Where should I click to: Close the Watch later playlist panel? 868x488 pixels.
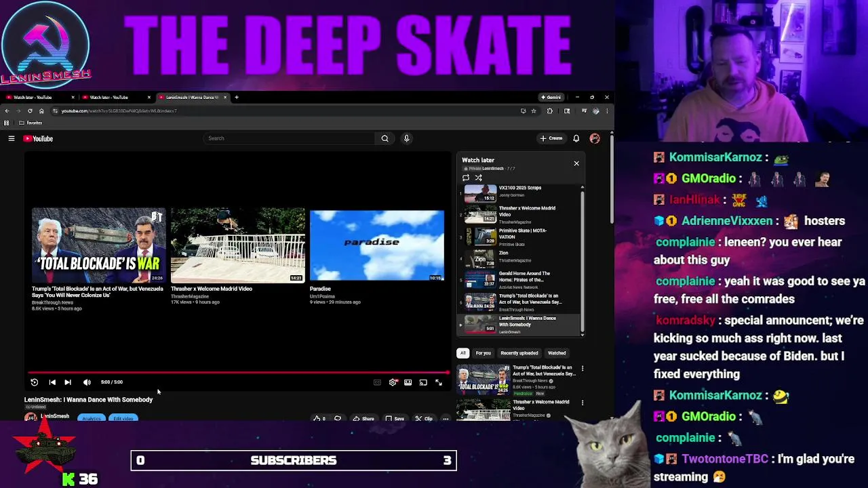576,163
